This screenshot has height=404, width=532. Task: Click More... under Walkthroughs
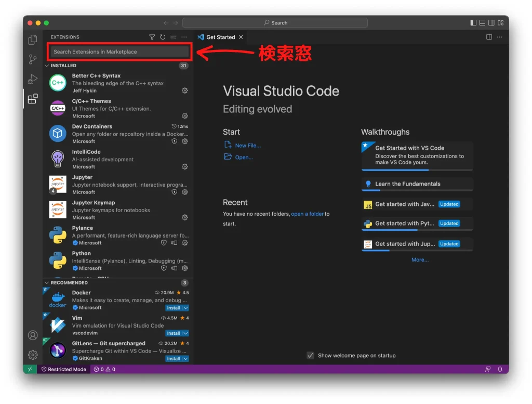[420, 260]
